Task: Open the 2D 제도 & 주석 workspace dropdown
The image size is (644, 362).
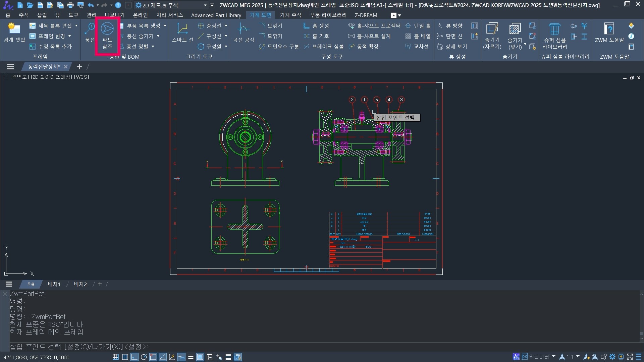Action: (x=205, y=5)
